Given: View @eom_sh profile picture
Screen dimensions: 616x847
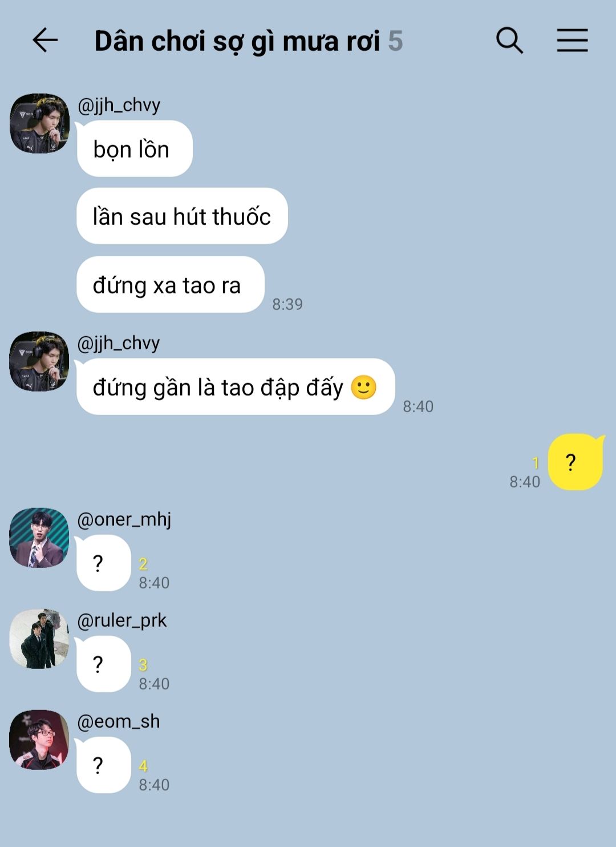Looking at the screenshot, I should tap(39, 740).
